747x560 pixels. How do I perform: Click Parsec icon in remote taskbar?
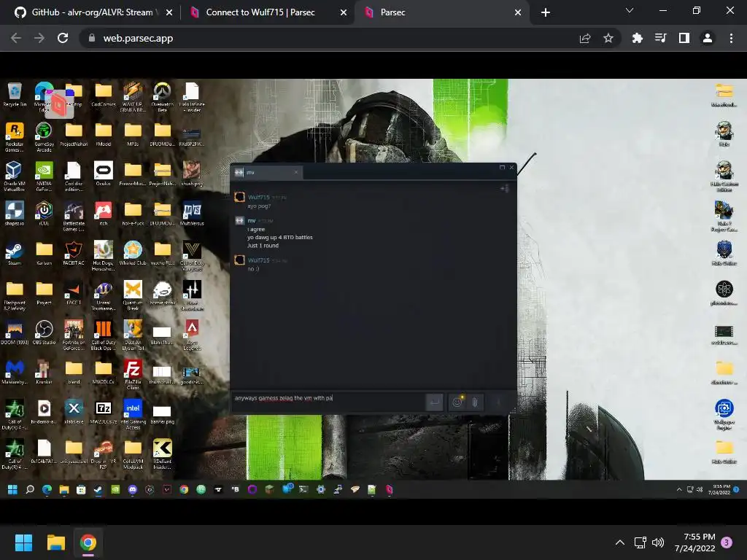click(x=390, y=489)
